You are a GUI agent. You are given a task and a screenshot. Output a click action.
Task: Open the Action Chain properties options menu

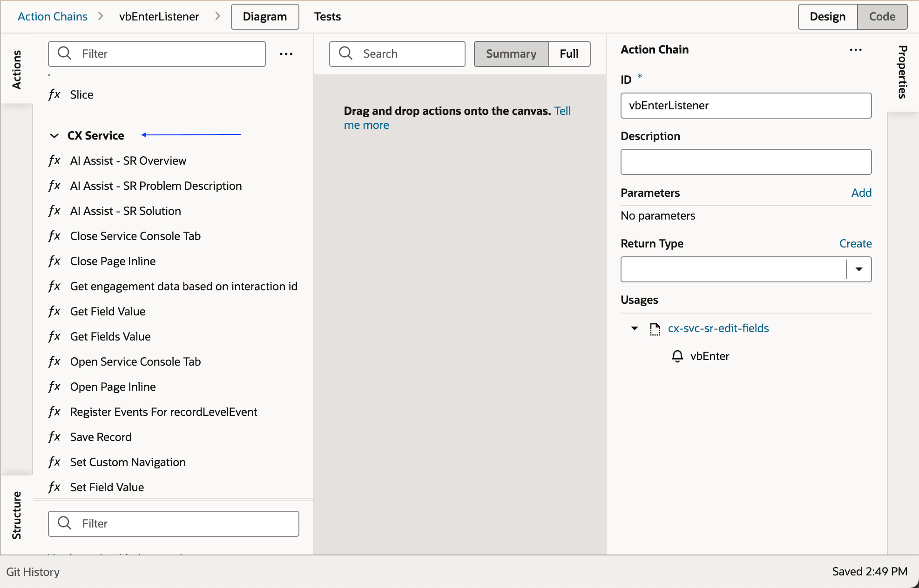(x=856, y=50)
